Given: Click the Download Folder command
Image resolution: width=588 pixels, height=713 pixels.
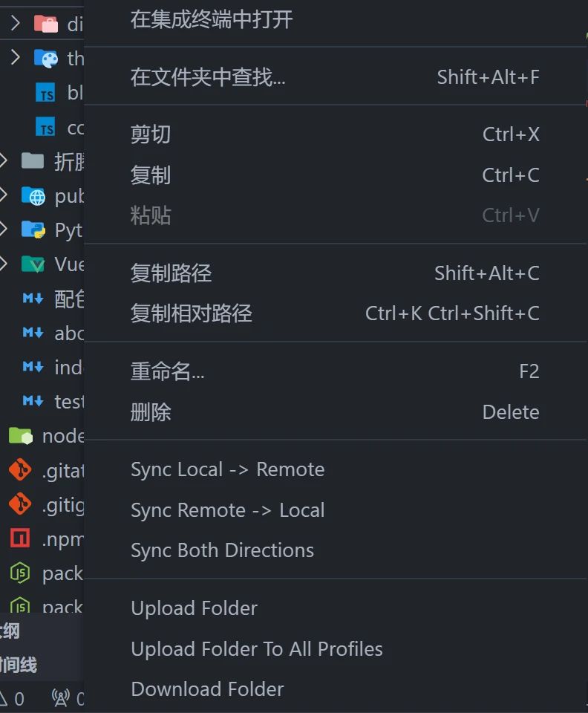Looking at the screenshot, I should (x=207, y=688).
